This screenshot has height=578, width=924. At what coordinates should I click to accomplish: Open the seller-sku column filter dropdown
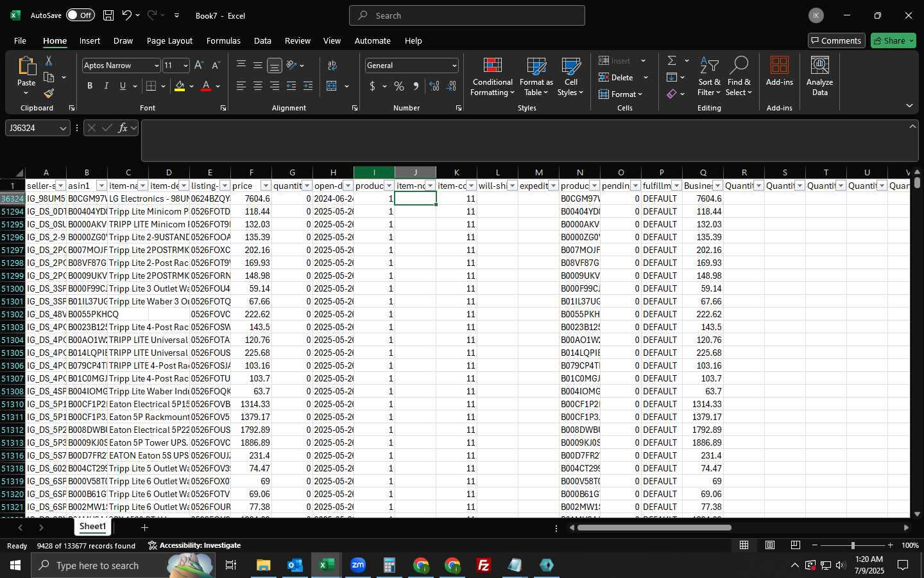click(x=60, y=186)
